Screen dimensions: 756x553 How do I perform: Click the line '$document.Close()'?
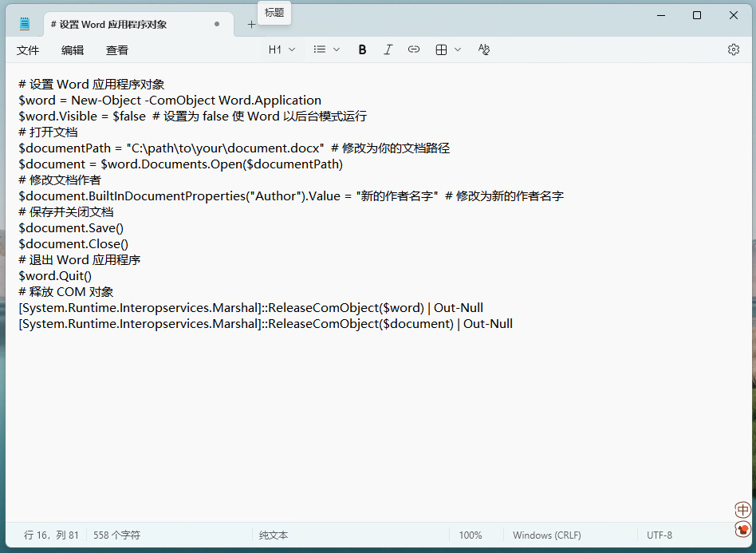(73, 243)
